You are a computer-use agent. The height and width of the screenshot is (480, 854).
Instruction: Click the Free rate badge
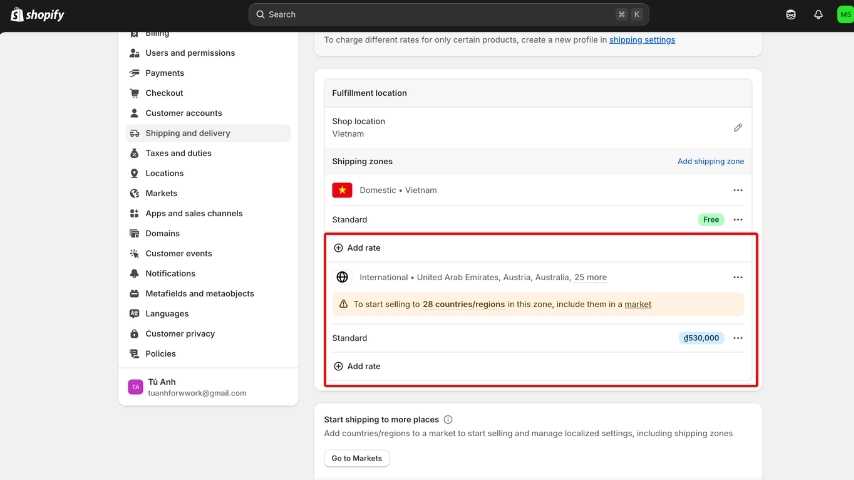point(711,220)
